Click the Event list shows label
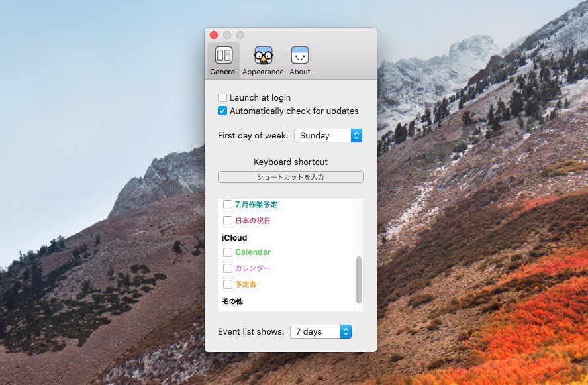Screen dimensions: 588x385 click(251, 332)
